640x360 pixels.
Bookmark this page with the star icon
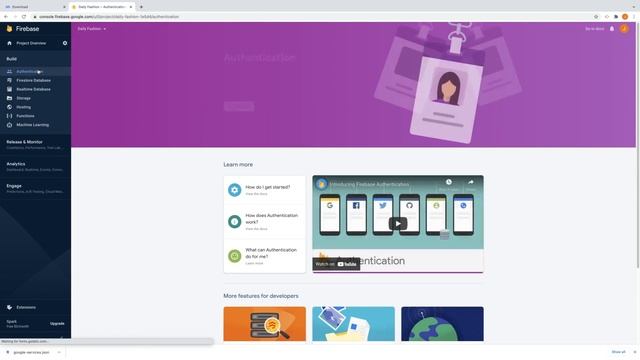coord(596,17)
